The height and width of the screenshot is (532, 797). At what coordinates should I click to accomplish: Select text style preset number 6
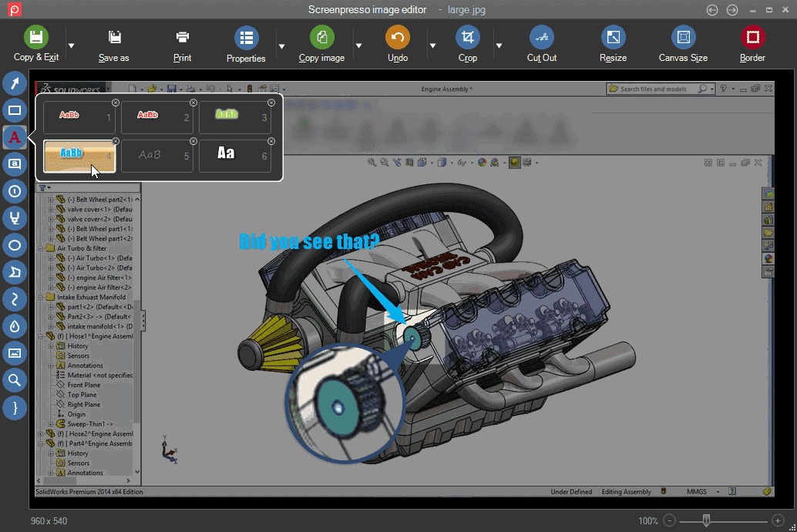[x=235, y=153]
